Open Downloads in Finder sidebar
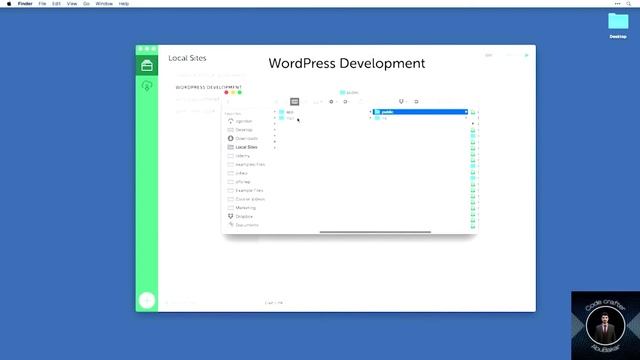 242,138
